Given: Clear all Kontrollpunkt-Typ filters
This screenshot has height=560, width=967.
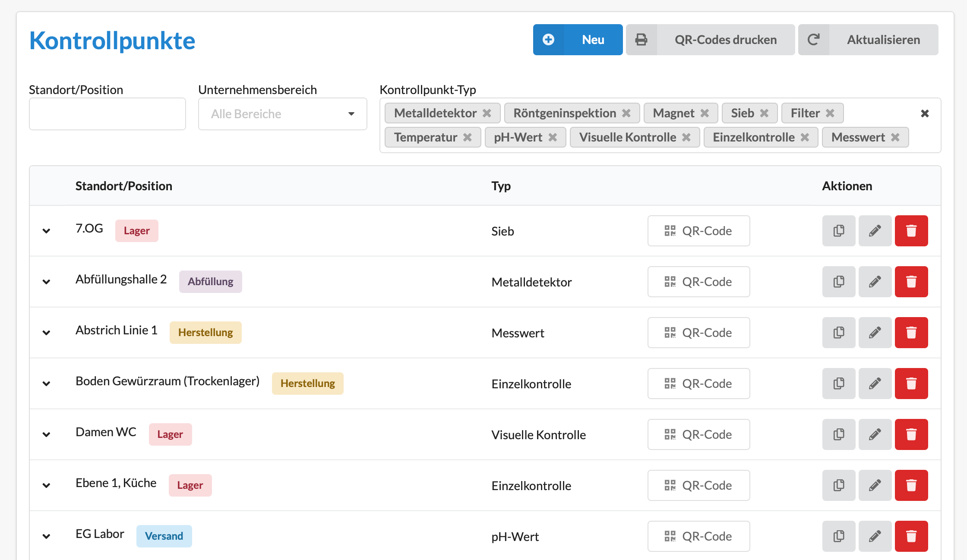Looking at the screenshot, I should pos(925,113).
